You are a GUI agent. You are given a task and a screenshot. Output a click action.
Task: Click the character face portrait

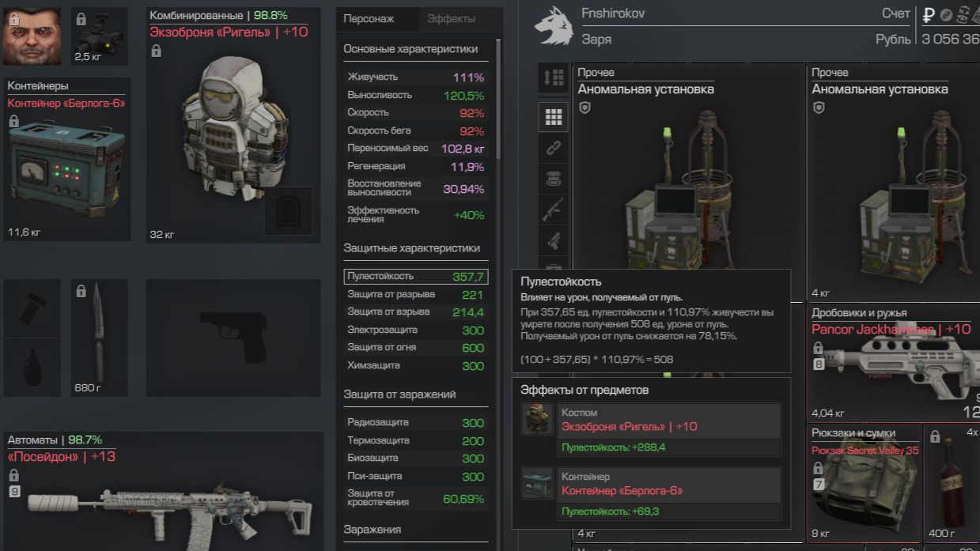tap(32, 36)
